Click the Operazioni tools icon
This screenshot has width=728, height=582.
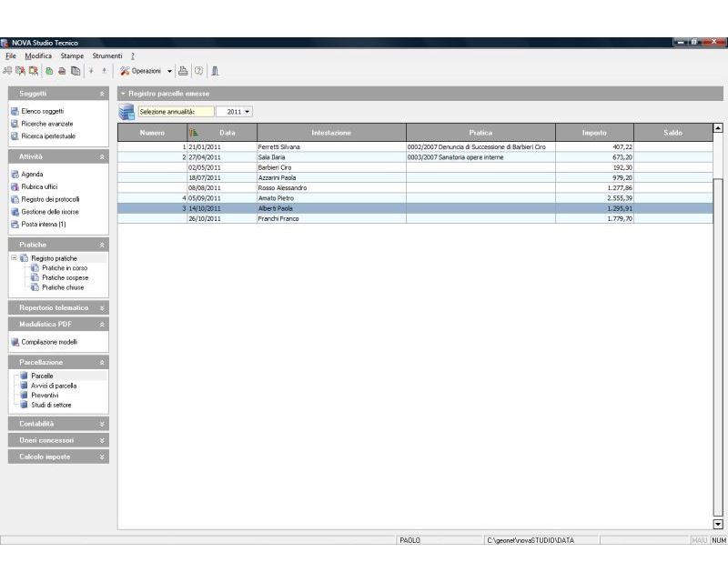(125, 71)
